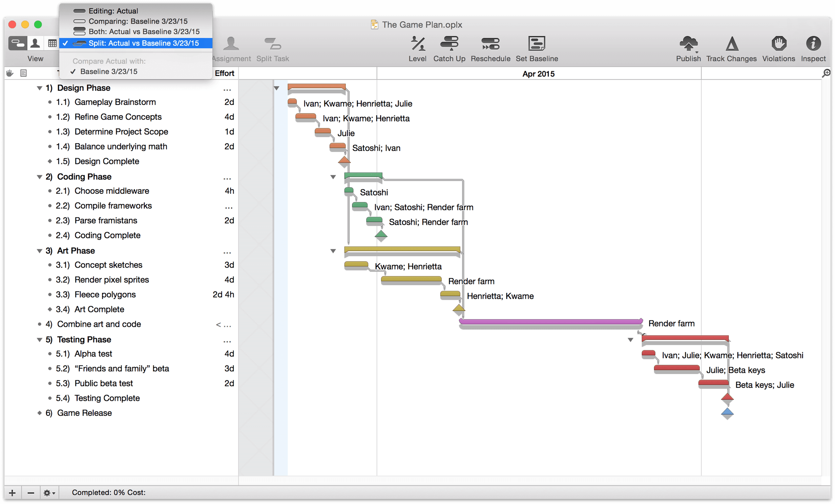Click the Violations tool icon
Screen dimensions: 835x504
point(779,45)
